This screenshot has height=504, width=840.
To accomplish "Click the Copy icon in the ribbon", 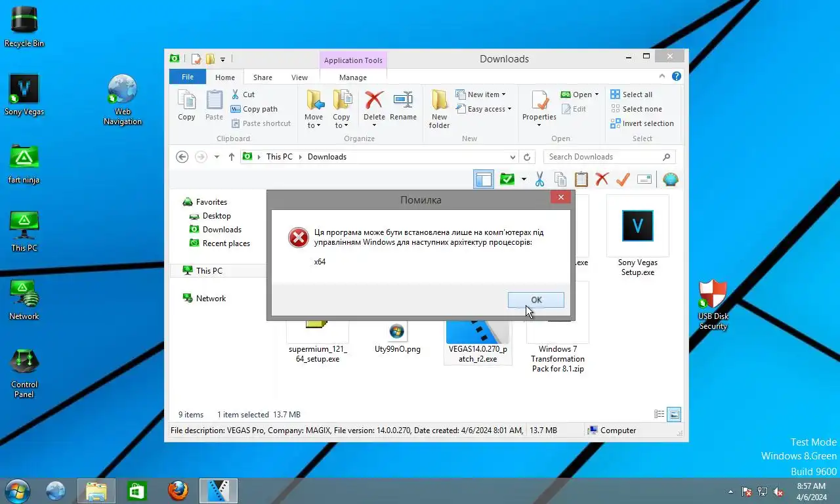I will pyautogui.click(x=187, y=106).
